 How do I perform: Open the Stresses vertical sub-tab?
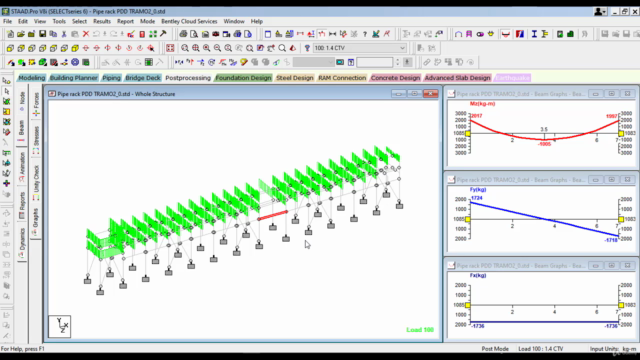pyautogui.click(x=36, y=140)
